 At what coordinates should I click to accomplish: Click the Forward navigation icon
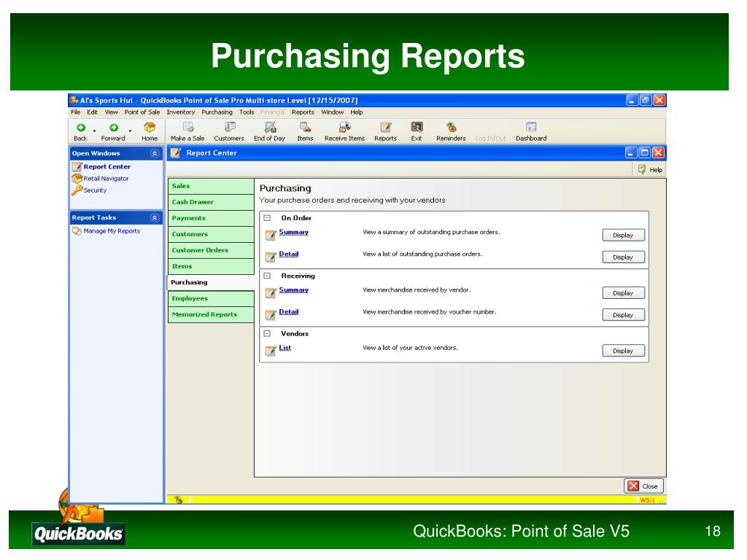tap(113, 128)
